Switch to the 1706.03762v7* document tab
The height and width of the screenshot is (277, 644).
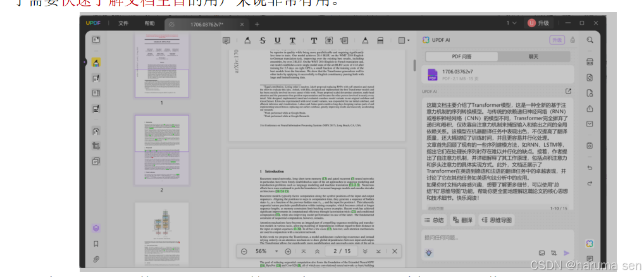click(207, 24)
